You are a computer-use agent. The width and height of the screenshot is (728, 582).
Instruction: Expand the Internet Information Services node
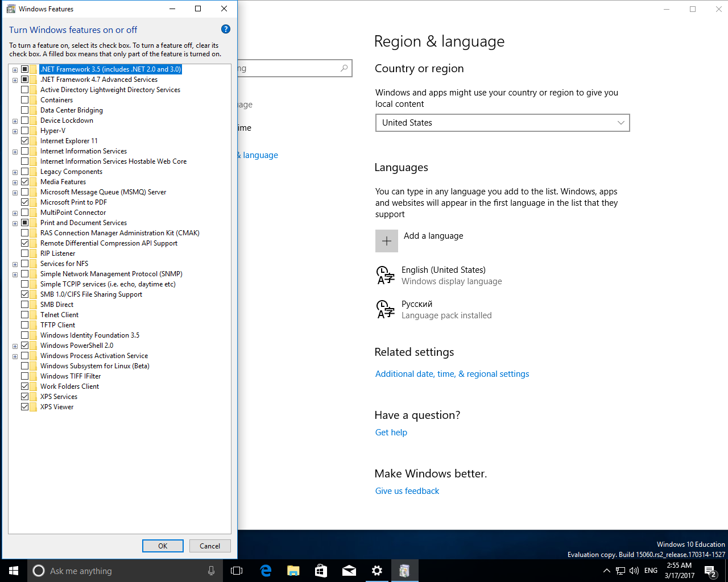(x=15, y=152)
